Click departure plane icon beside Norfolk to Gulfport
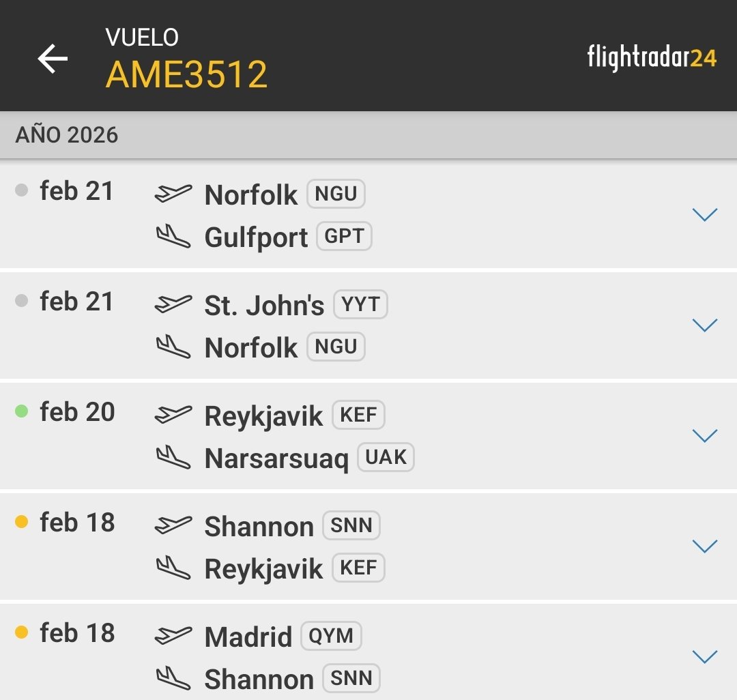Viewport: 737px width, 700px height. point(173,194)
